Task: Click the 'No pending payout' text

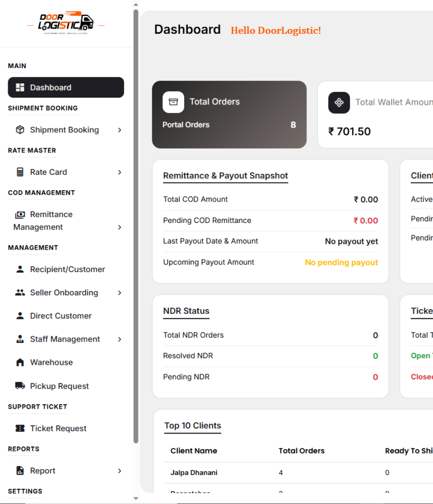Action: pos(341,262)
